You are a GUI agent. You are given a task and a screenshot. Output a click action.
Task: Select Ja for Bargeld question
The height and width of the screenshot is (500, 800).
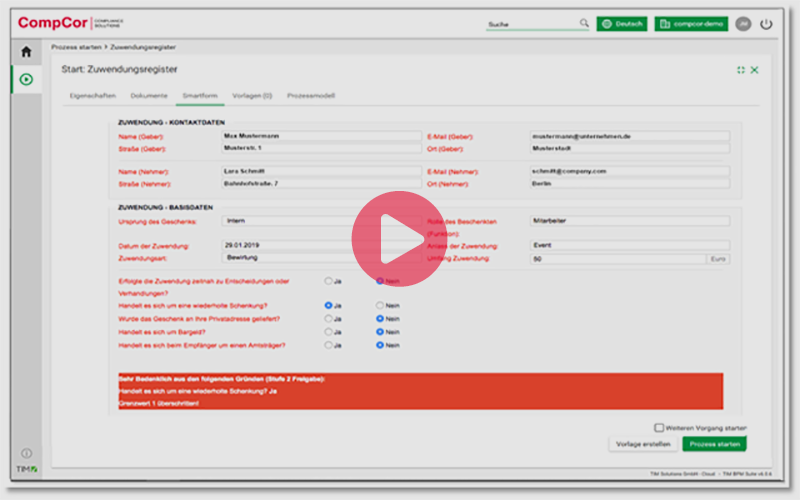click(328, 331)
